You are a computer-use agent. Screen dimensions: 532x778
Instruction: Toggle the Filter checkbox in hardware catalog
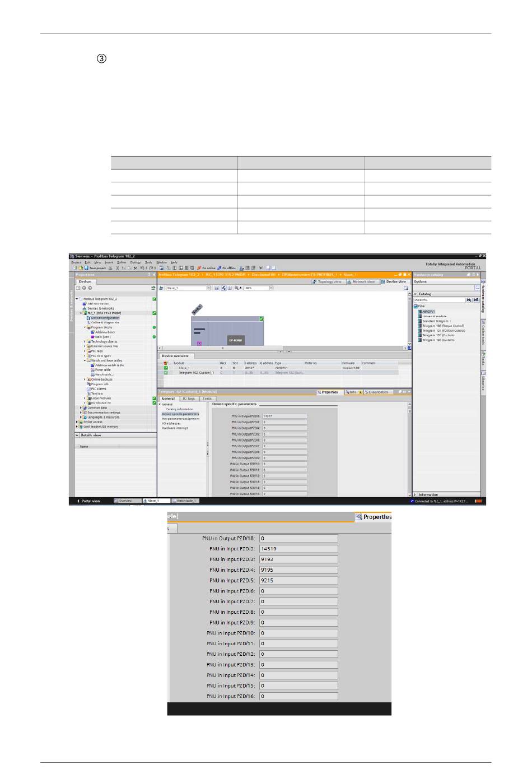tap(416, 306)
